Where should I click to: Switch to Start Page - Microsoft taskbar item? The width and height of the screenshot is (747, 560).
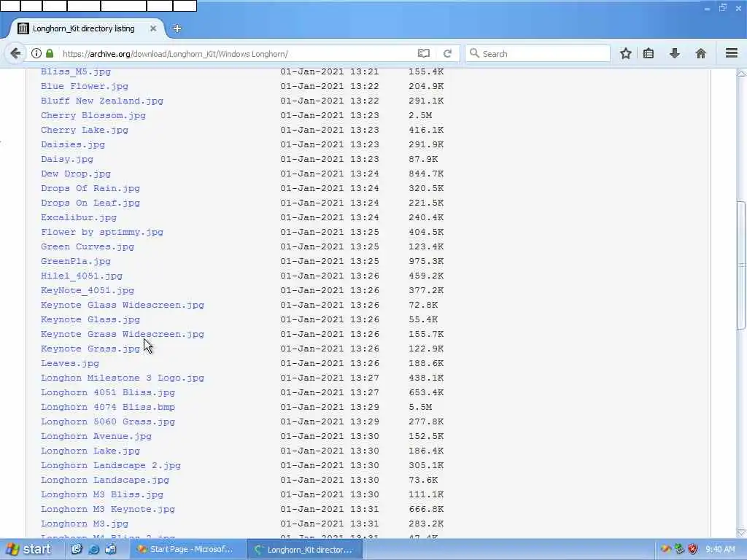pyautogui.click(x=187, y=549)
